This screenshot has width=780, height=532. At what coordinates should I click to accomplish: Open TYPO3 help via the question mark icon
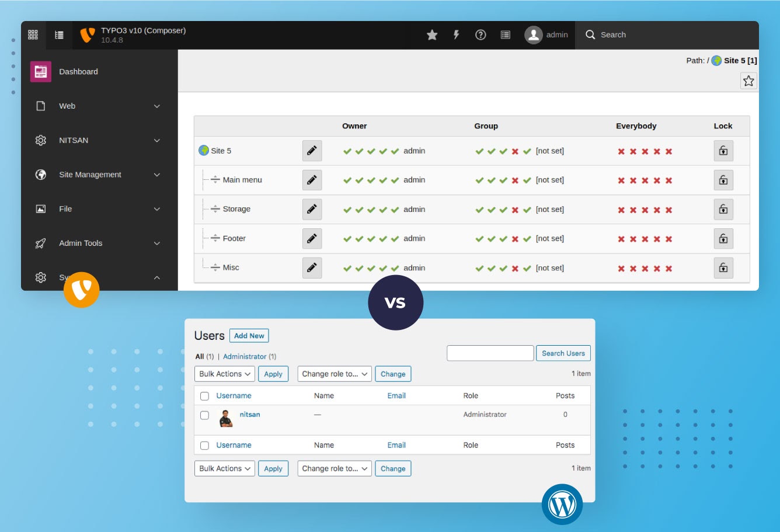click(x=480, y=34)
